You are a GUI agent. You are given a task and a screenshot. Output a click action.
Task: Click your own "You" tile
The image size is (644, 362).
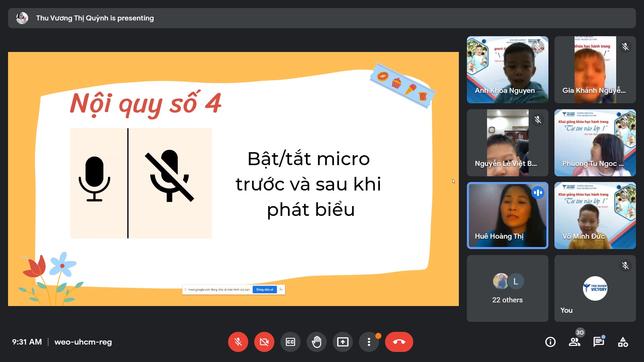tap(595, 289)
